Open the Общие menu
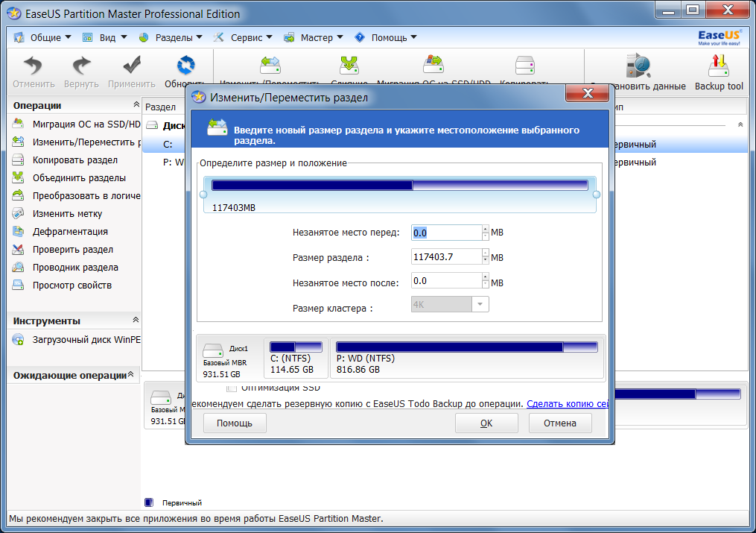Image resolution: width=756 pixels, height=533 pixels. [x=42, y=37]
